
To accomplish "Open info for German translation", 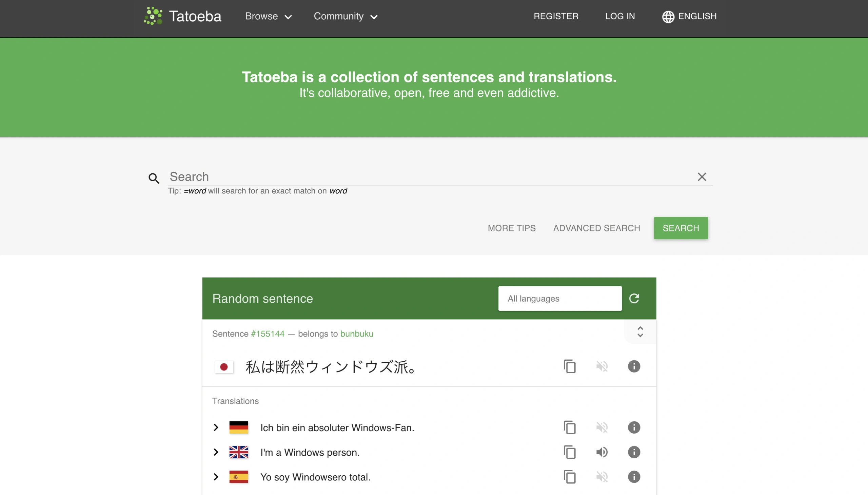I will click(x=634, y=427).
